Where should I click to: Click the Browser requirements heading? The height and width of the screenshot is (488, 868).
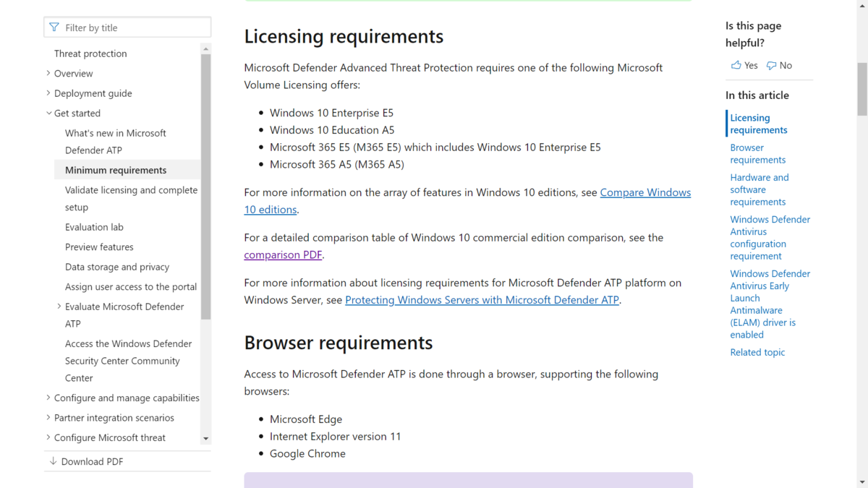(x=339, y=343)
